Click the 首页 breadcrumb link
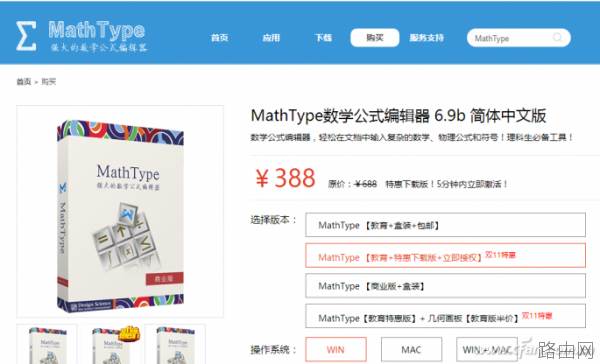Screen dimensions: 600x364 point(24,82)
